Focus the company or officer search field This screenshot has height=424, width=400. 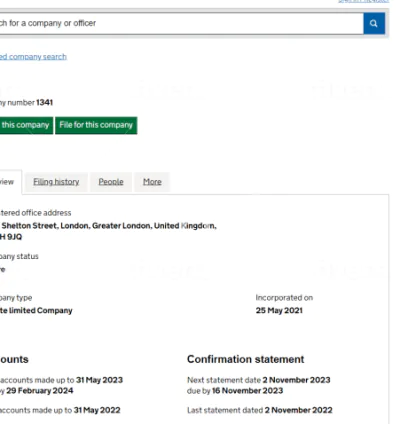pyautogui.click(x=181, y=23)
